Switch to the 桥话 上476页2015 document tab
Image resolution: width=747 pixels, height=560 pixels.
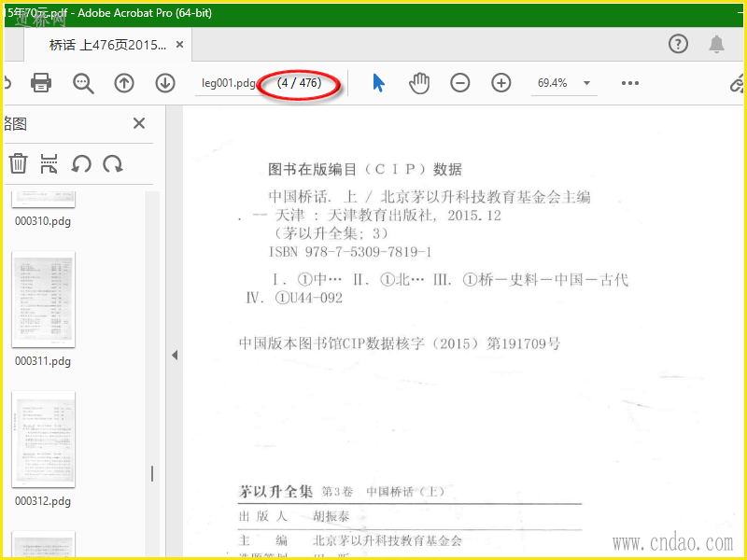pyautogui.click(x=107, y=45)
